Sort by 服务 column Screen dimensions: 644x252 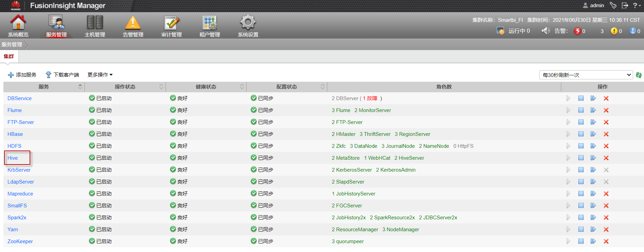click(x=44, y=87)
